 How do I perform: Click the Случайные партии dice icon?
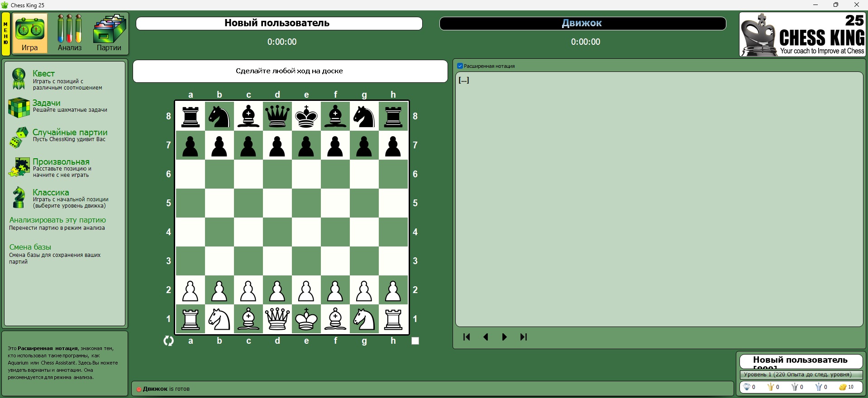(19, 137)
